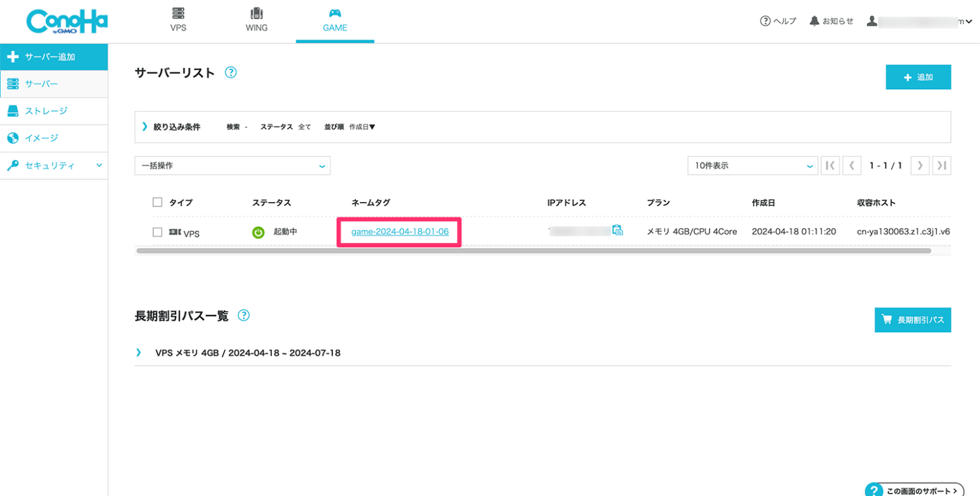This screenshot has width=980, height=496.
Task: Go to last page of server list
Action: point(942,166)
